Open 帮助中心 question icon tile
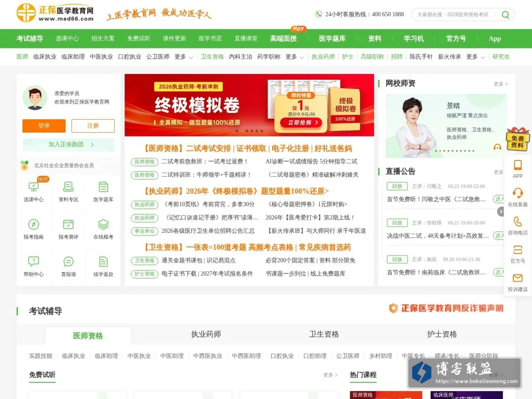The image size is (532, 399). tap(34, 262)
